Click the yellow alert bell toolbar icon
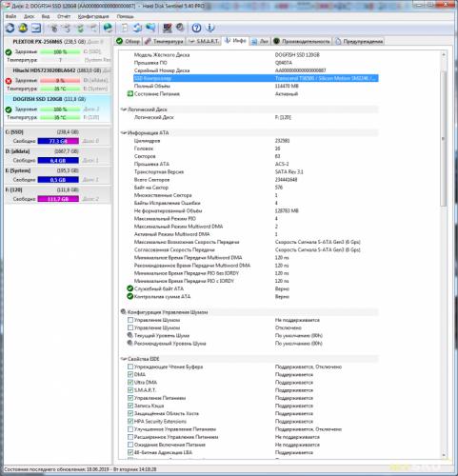Image resolution: width=458 pixels, height=476 pixels. pyautogui.click(x=23, y=29)
